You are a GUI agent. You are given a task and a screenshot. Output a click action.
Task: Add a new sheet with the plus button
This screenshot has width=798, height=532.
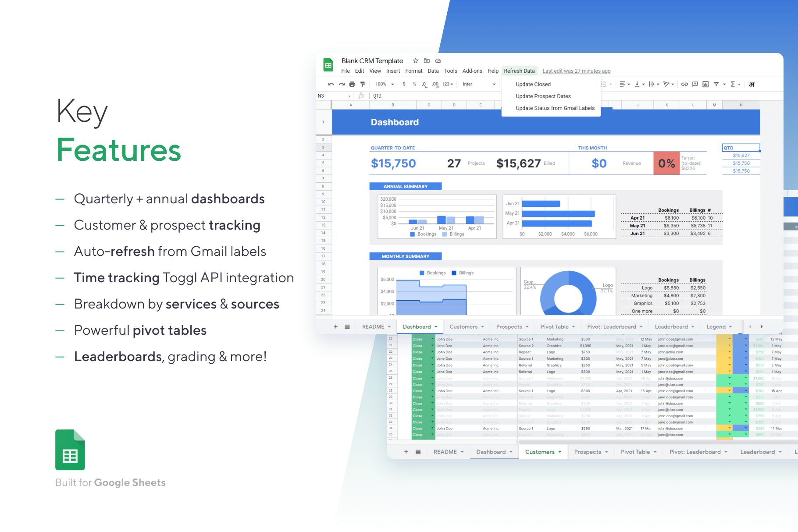click(336, 327)
